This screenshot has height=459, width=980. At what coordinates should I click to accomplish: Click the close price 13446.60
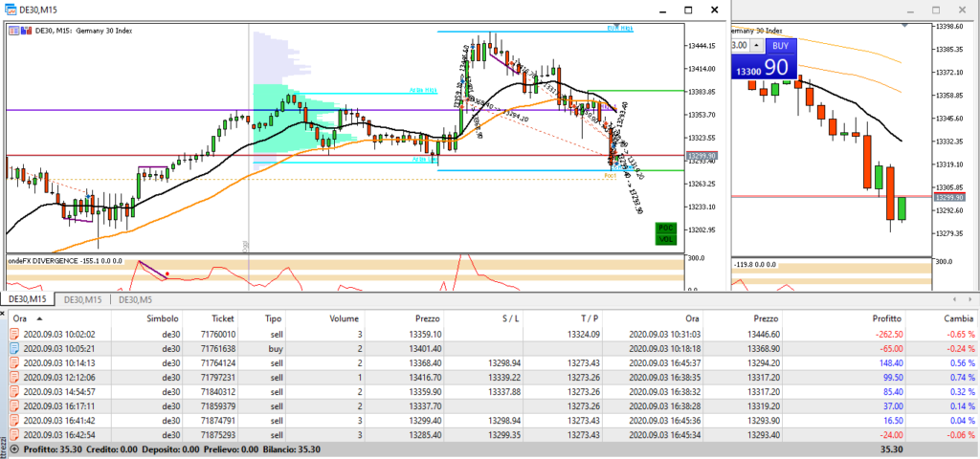763,334
